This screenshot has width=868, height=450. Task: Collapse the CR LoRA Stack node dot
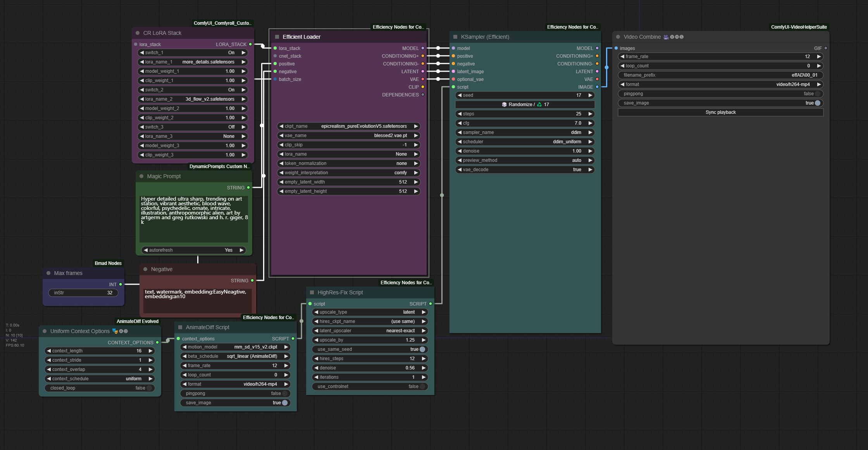[138, 33]
